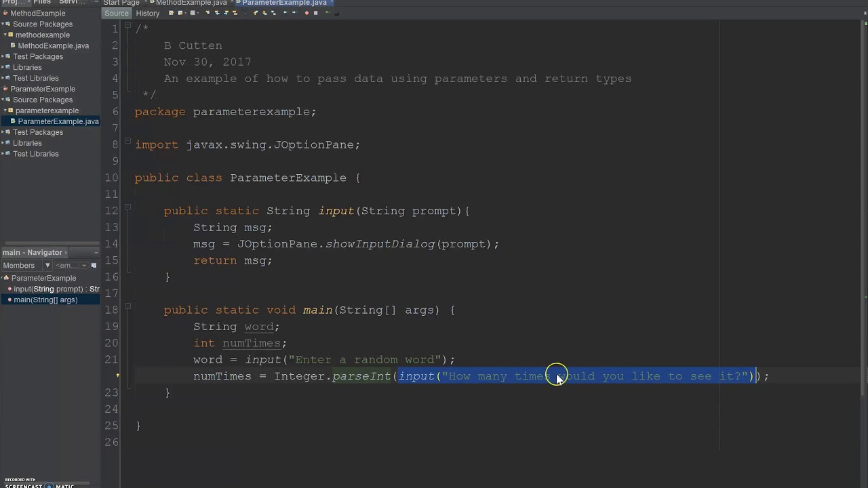This screenshot has width=868, height=488.
Task: Switch to MethodExample.java editor tab
Action: pos(192,3)
